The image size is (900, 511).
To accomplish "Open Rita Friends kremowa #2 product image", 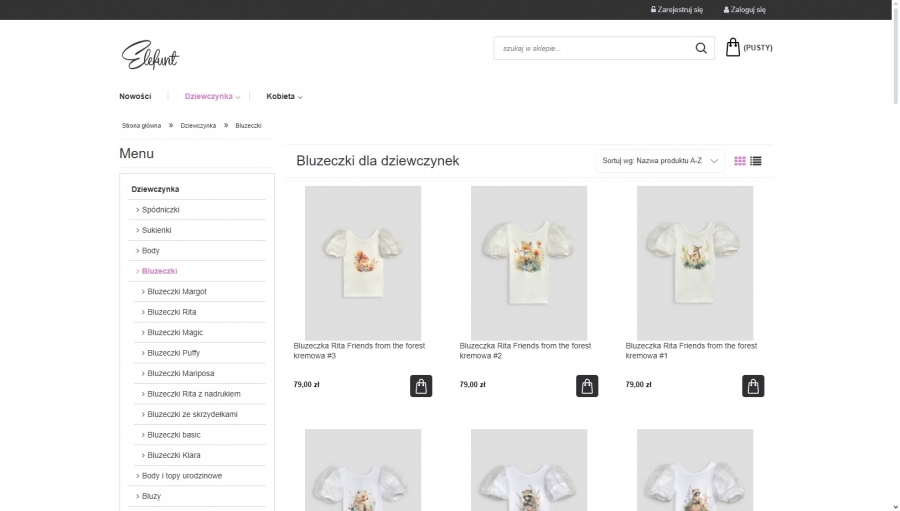I will click(529, 263).
